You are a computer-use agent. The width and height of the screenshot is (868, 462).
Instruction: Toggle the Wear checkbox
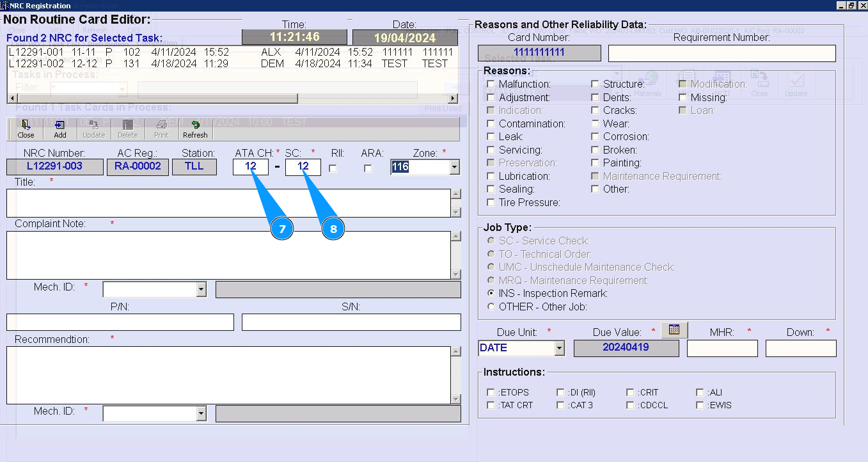click(595, 123)
